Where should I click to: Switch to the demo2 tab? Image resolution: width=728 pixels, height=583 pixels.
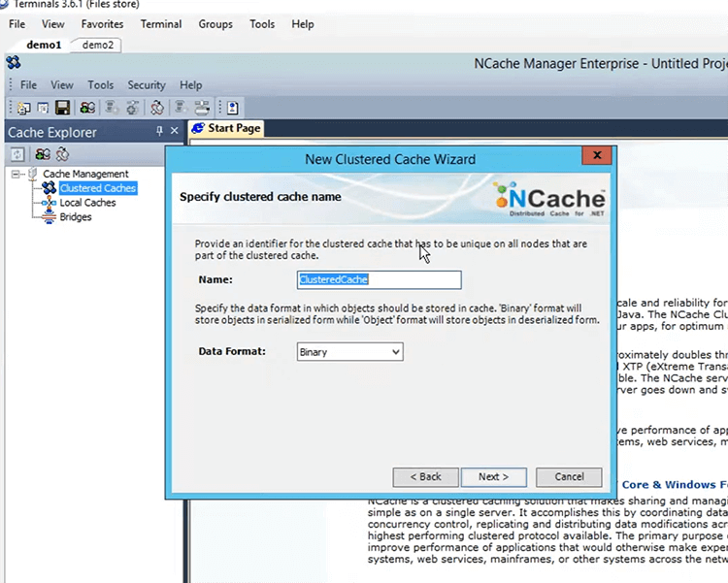point(97,45)
